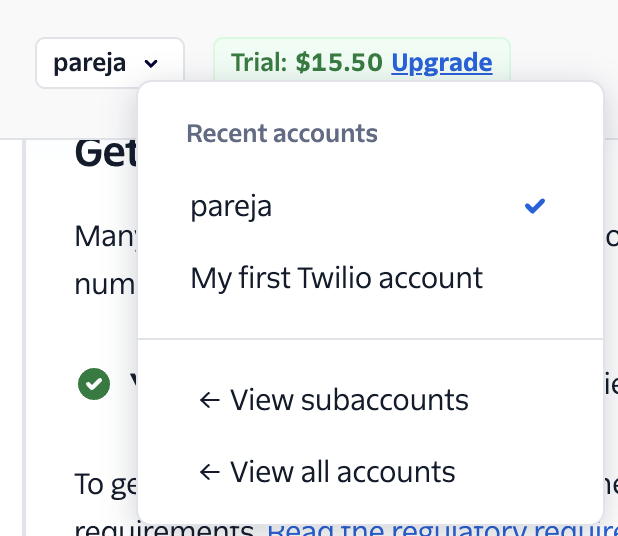Click left arrow icon beside View all accounts
618x536 pixels.
[210, 472]
